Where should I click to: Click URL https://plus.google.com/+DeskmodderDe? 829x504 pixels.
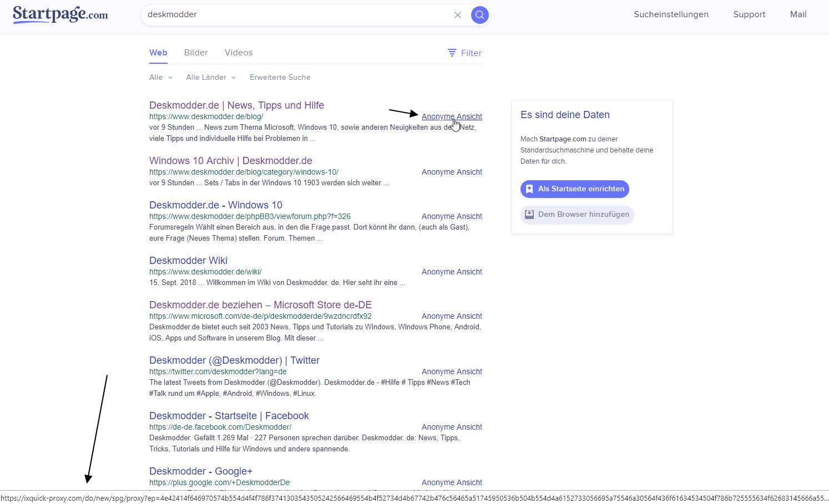tap(220, 482)
